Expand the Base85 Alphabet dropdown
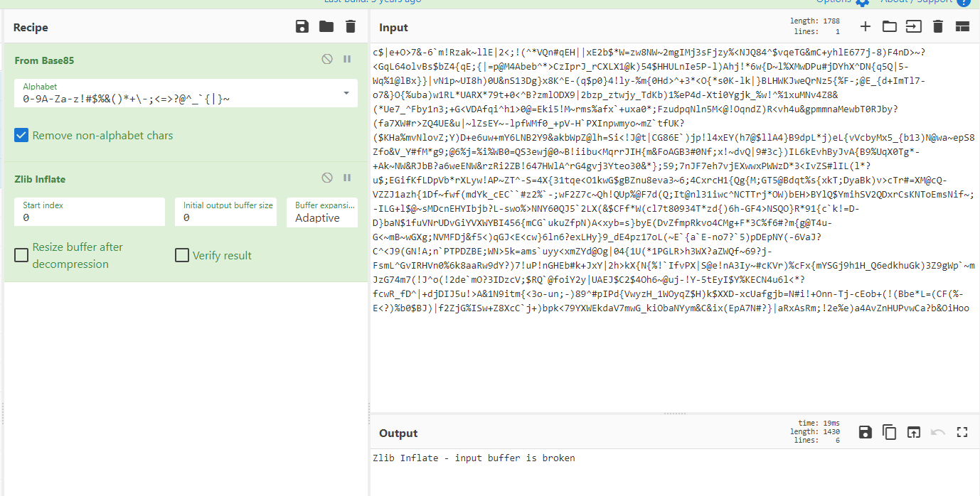 click(346, 93)
